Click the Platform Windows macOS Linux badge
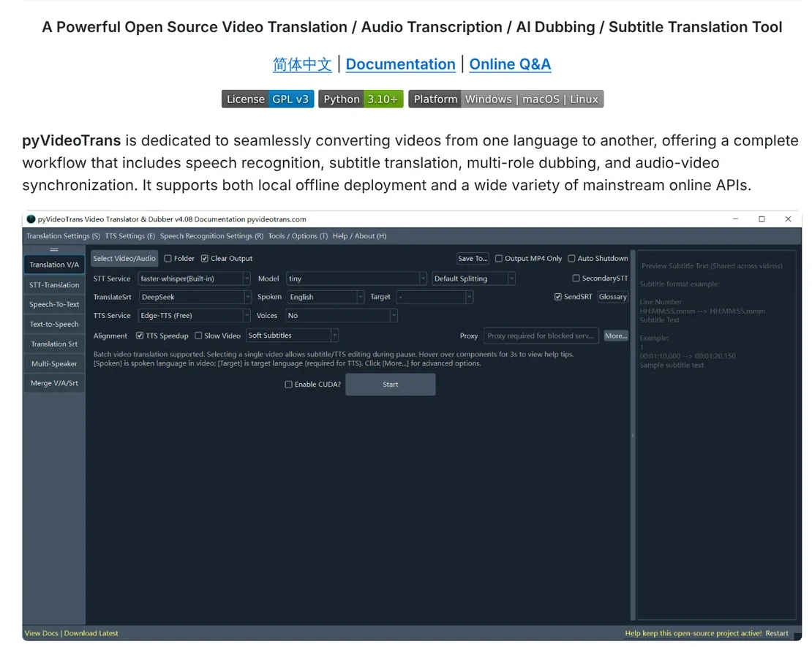This screenshot has height=647, width=812. coord(506,99)
